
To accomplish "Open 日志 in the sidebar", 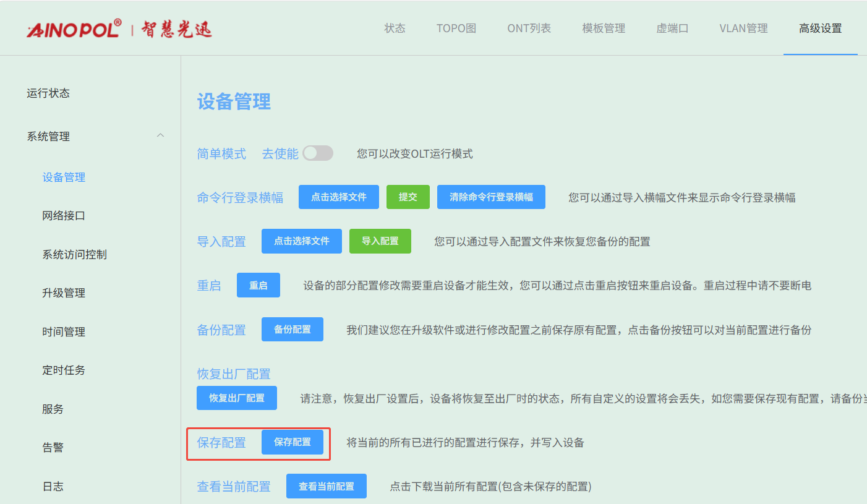I will click(53, 487).
